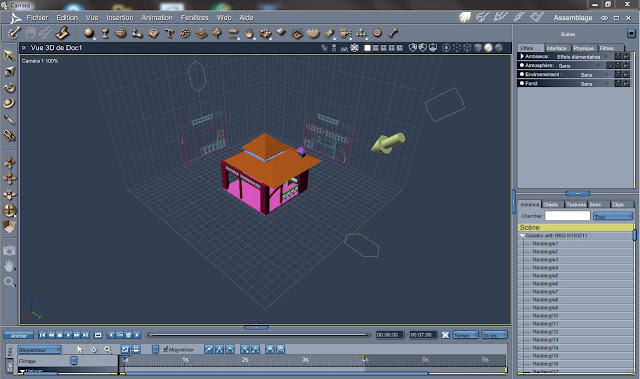Screen dimensions: 640x379
Task: Open the Modeling room icon
Action: 482,17
